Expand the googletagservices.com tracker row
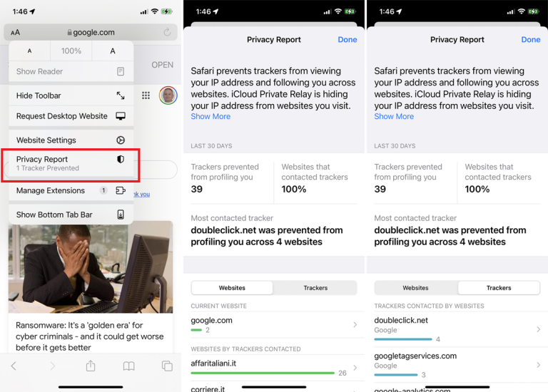This screenshot has height=392, width=548. coord(457,364)
